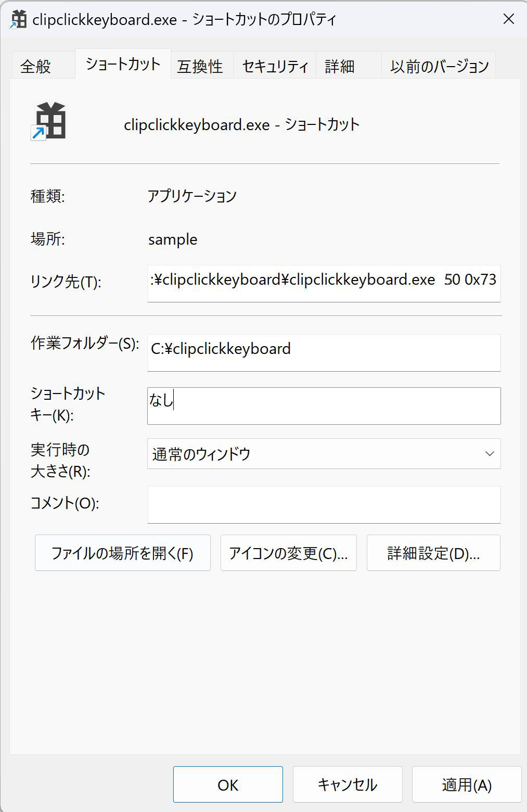Click the 実行時の大きさ dropdown chevron arrow
This screenshot has height=812, width=527.
tap(488, 453)
